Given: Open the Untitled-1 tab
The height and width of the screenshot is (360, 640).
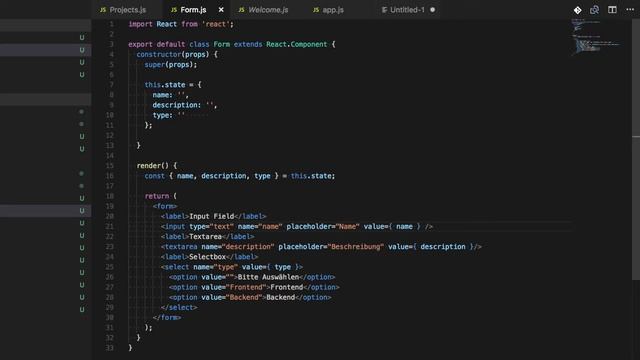Looking at the screenshot, I should (403, 10).
